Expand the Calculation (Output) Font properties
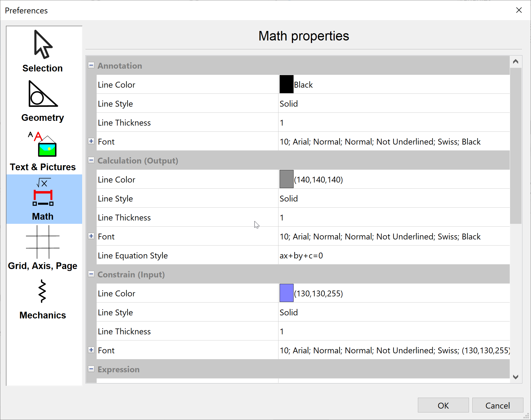 pos(91,236)
